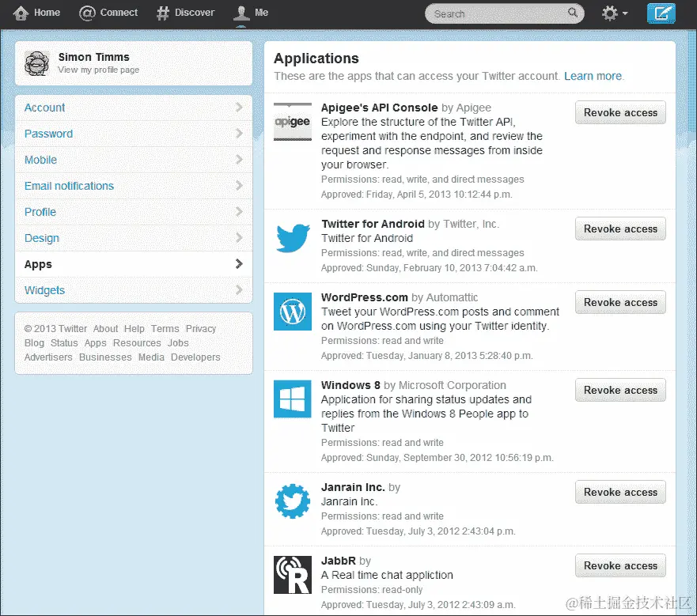Click the Connect @ icon

[87, 13]
